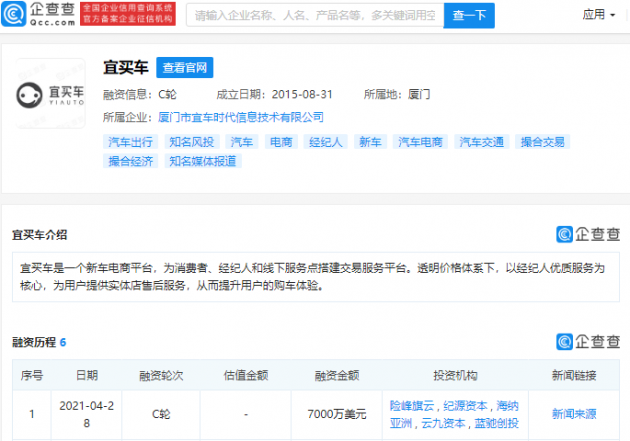Select the 知名风投 tag
This screenshot has height=441, width=630.
point(190,142)
